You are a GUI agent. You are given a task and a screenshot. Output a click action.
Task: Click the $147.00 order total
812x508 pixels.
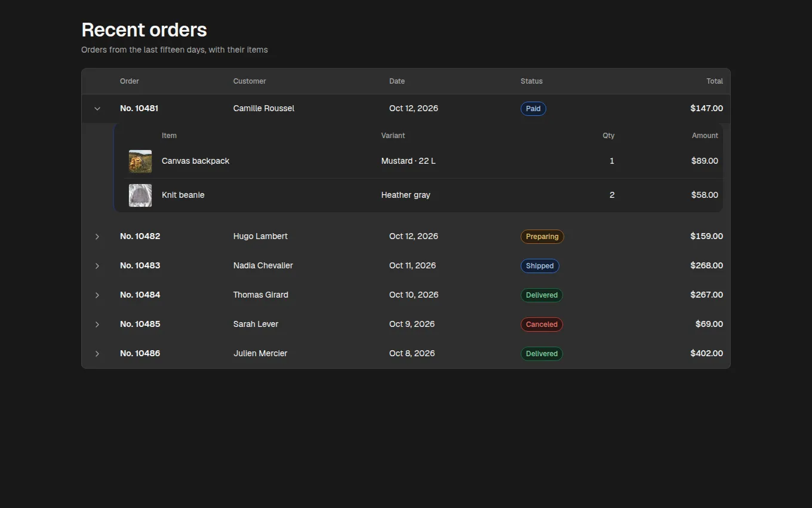click(x=707, y=109)
